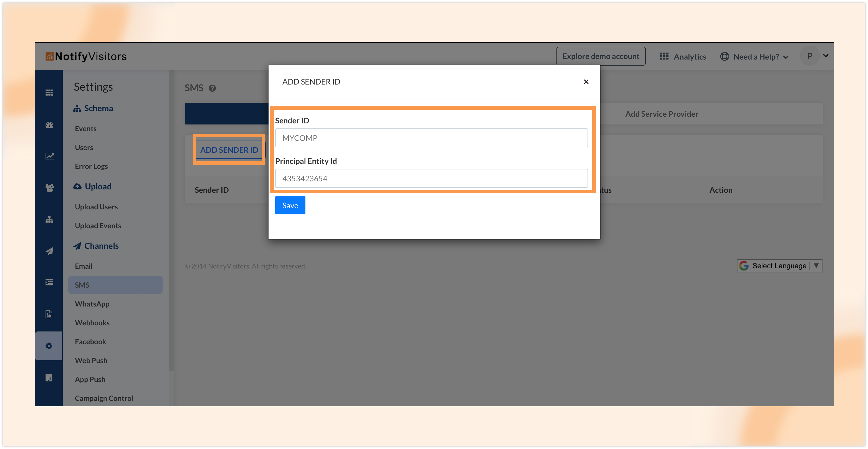
Task: Click the Save button
Action: click(290, 205)
